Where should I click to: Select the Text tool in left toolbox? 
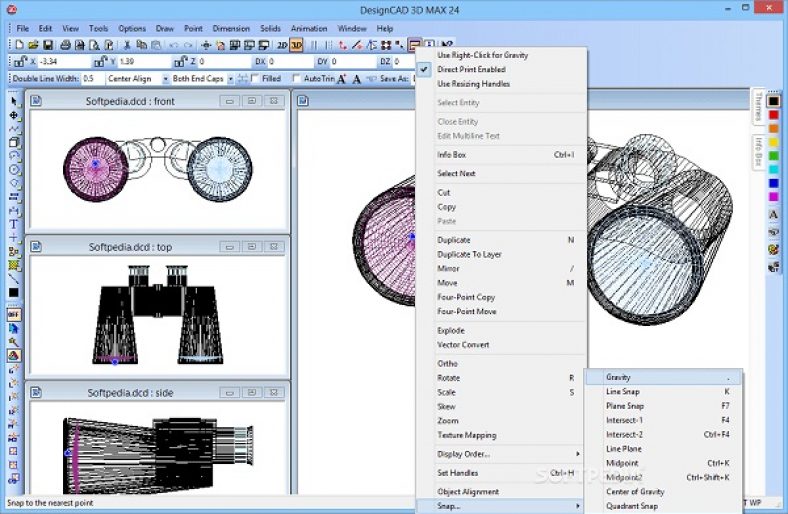[14, 224]
